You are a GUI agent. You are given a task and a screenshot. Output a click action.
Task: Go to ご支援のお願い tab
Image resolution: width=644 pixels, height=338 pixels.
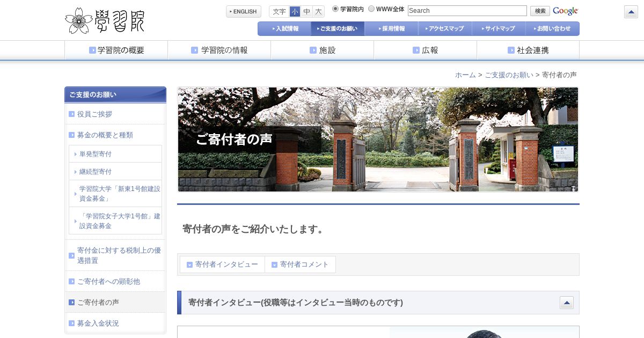[338, 28]
